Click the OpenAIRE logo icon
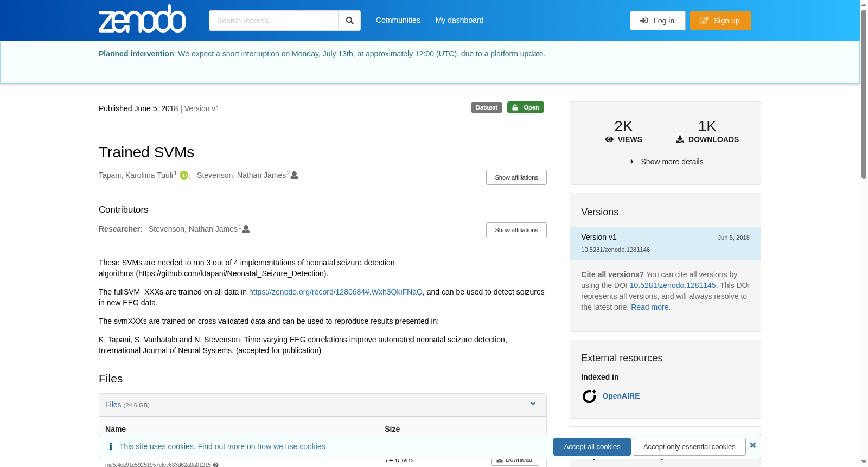 pos(589,396)
